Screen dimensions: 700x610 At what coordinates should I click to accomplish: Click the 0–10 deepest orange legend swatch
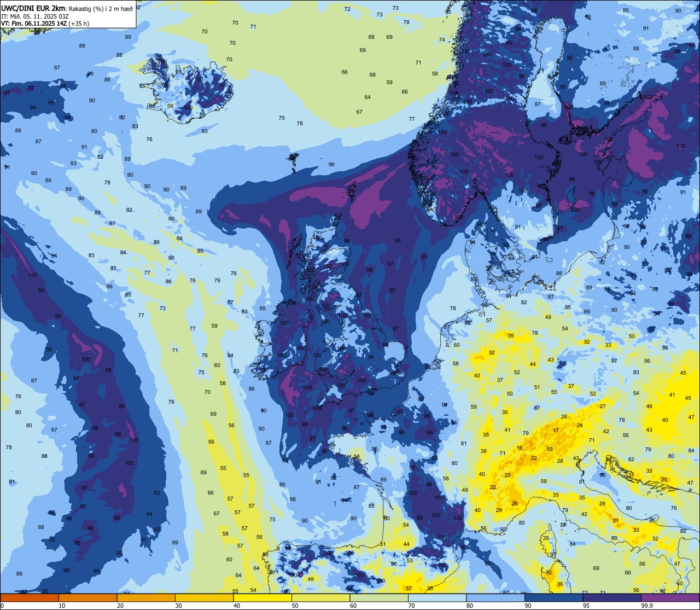[x=29, y=597]
